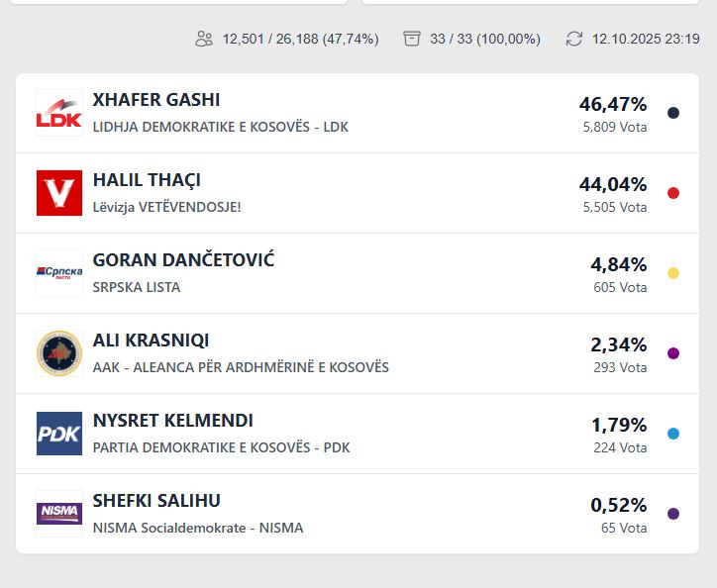Click the red dot for Halil Thaçi
This screenshot has height=588, width=717.
673,193
